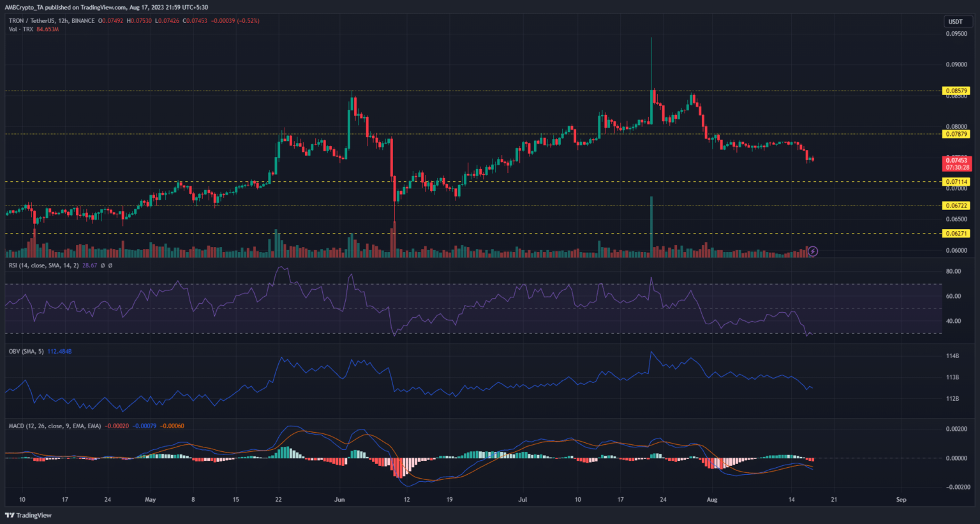Image resolution: width=980 pixels, height=524 pixels.
Task: Open the MACD indicator legend label
Action: 54,426
